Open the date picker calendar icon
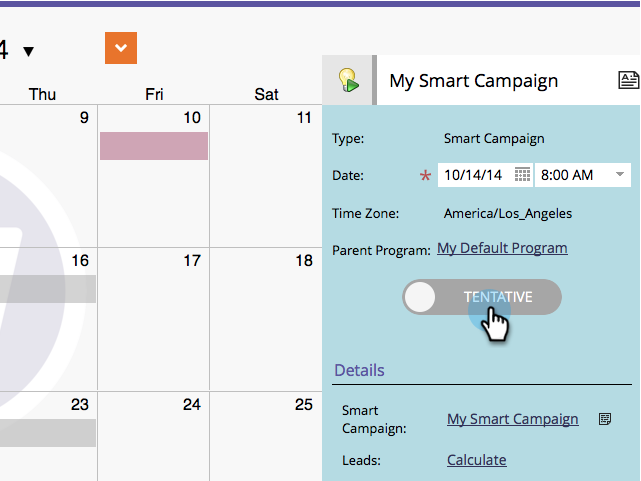The image size is (641, 481). click(x=522, y=174)
